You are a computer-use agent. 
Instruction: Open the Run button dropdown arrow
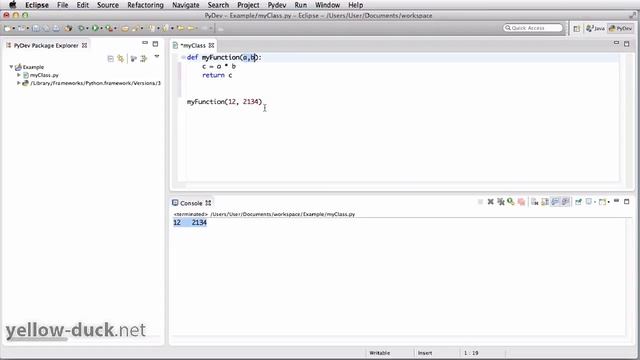[102, 28]
